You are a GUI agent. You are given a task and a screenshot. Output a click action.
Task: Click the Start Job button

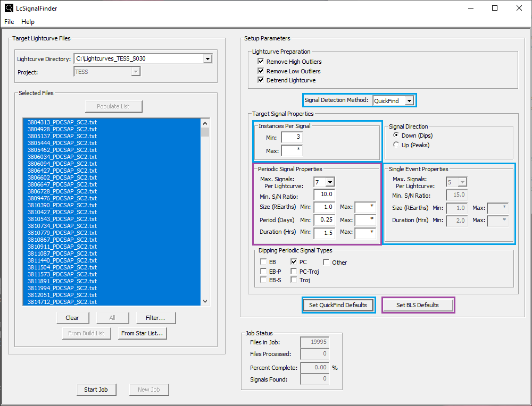tap(96, 390)
